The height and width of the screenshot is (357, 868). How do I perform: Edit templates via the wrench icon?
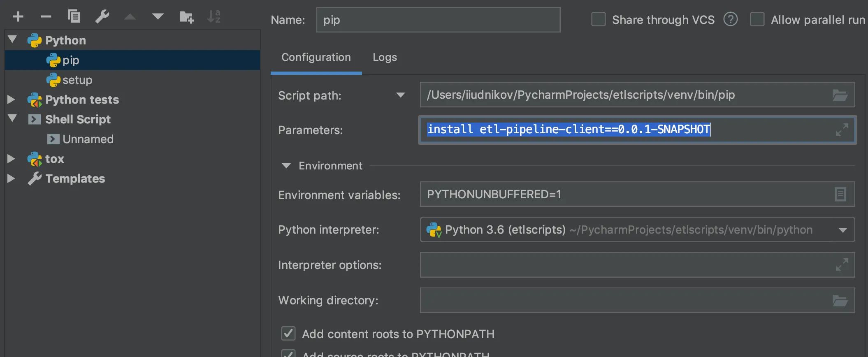(102, 17)
